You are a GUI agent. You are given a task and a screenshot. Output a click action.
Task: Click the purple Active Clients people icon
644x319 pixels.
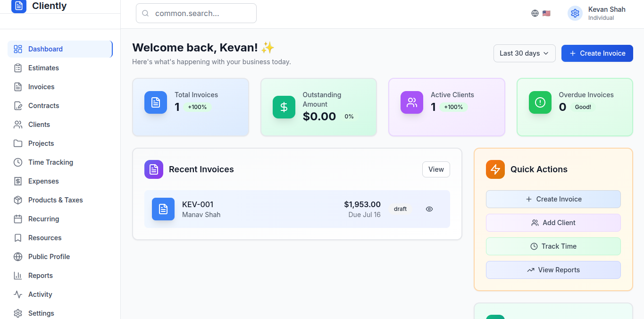pyautogui.click(x=412, y=102)
